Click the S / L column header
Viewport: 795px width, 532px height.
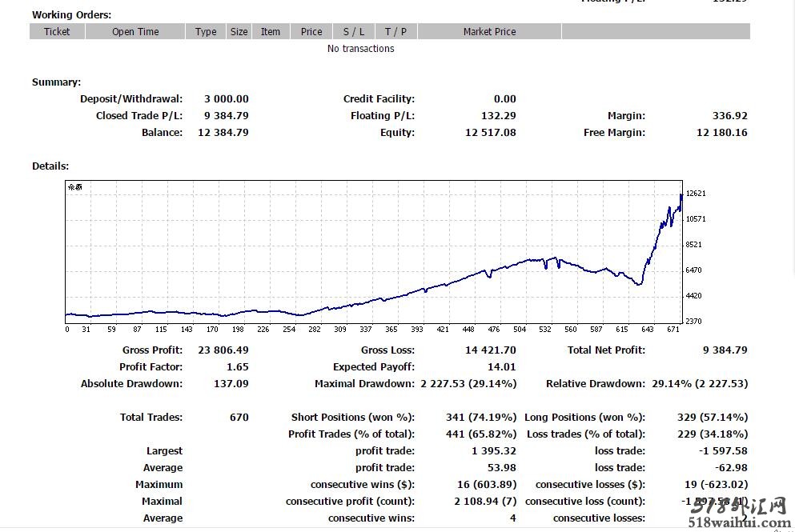[354, 31]
